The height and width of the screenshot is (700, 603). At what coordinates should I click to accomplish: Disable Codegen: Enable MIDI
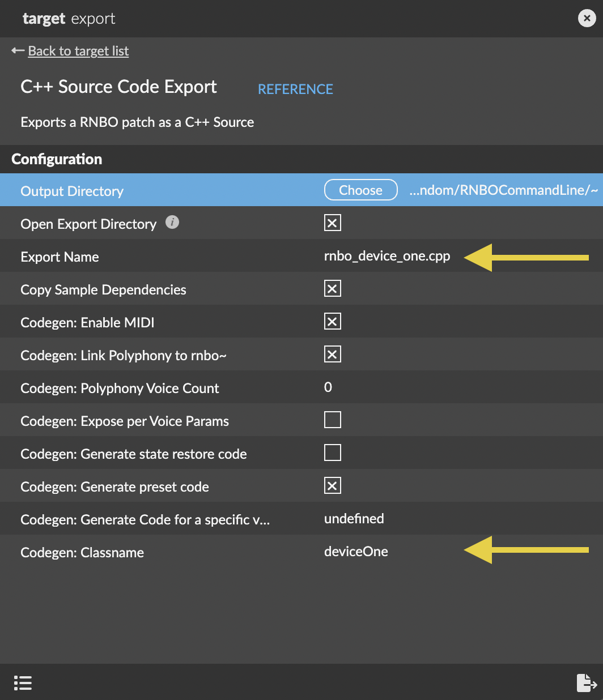332,321
